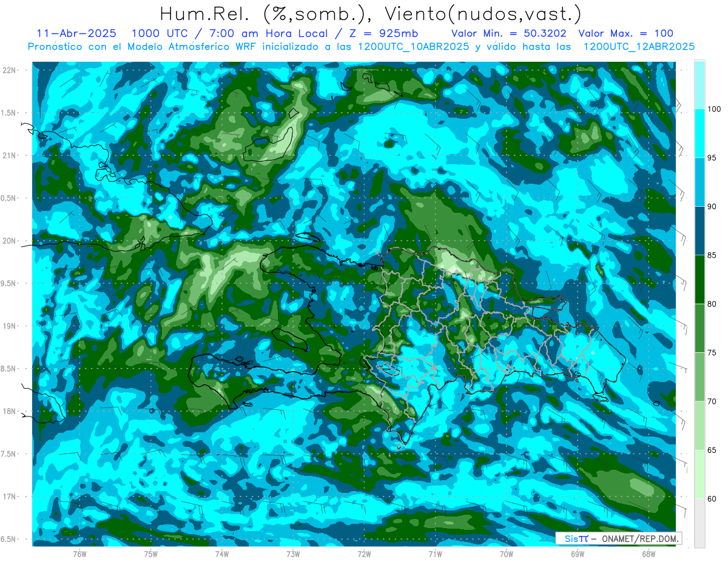Click the colorbar label '65'
The height and width of the screenshot is (562, 728).
[713, 450]
